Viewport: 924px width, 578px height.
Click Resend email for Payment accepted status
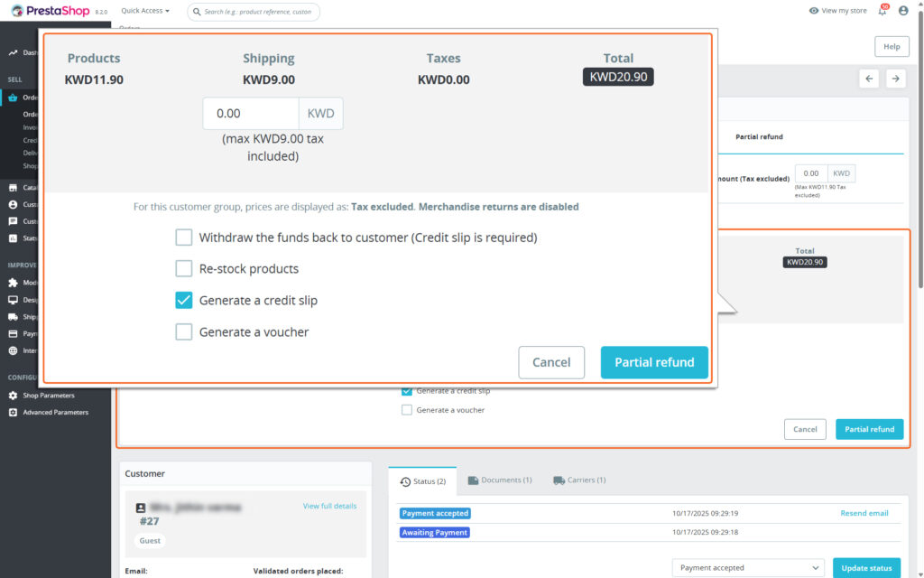(x=864, y=512)
